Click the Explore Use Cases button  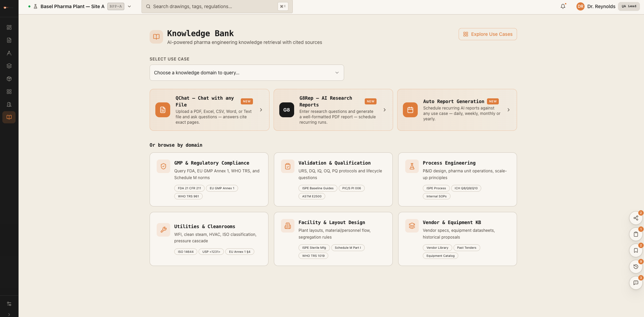click(488, 34)
